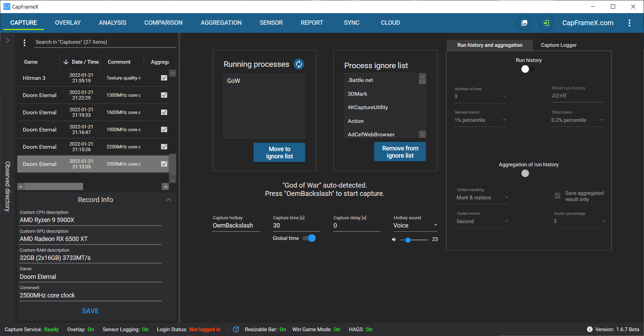This screenshot has width=644, height=336.
Task: Edit the Capture delay field
Action: click(x=357, y=225)
